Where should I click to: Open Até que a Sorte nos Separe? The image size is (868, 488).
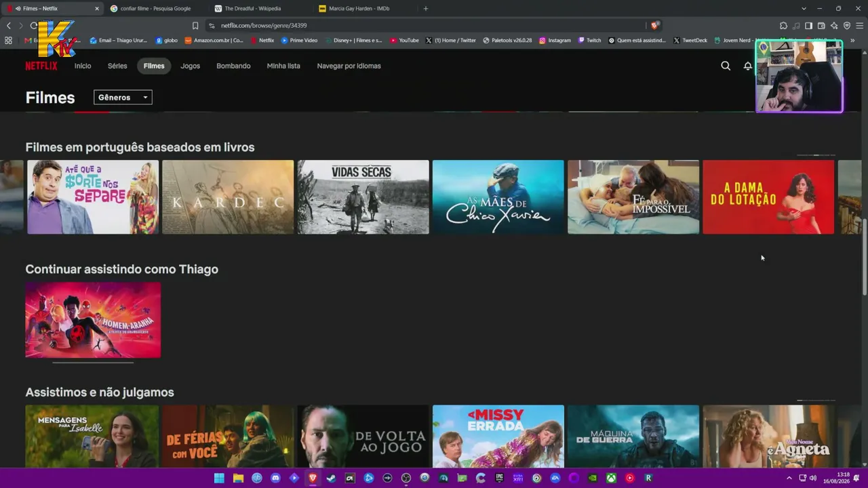93,197
